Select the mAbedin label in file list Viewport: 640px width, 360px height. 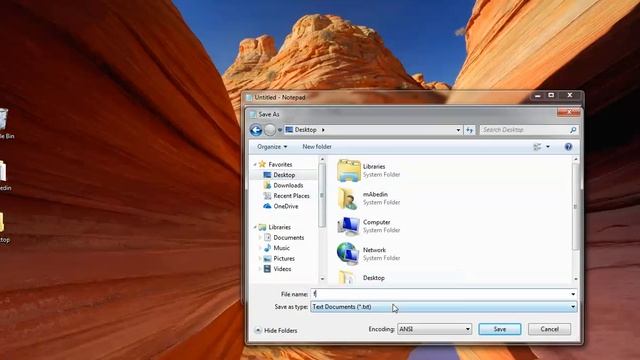pos(375,194)
